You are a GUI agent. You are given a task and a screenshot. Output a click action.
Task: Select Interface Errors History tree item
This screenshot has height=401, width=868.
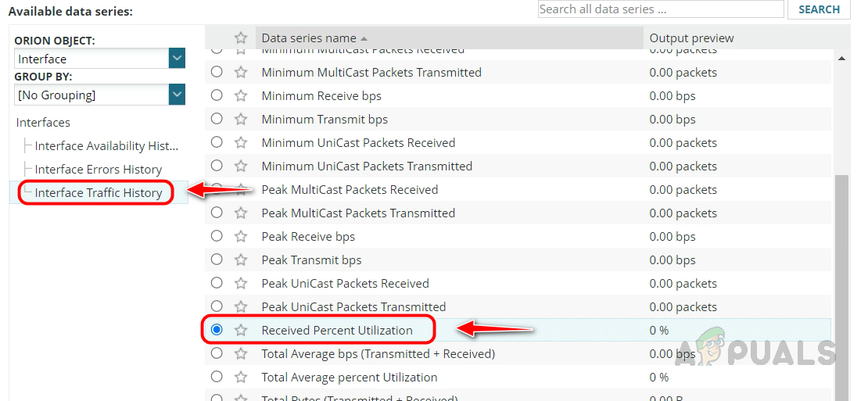[99, 170]
